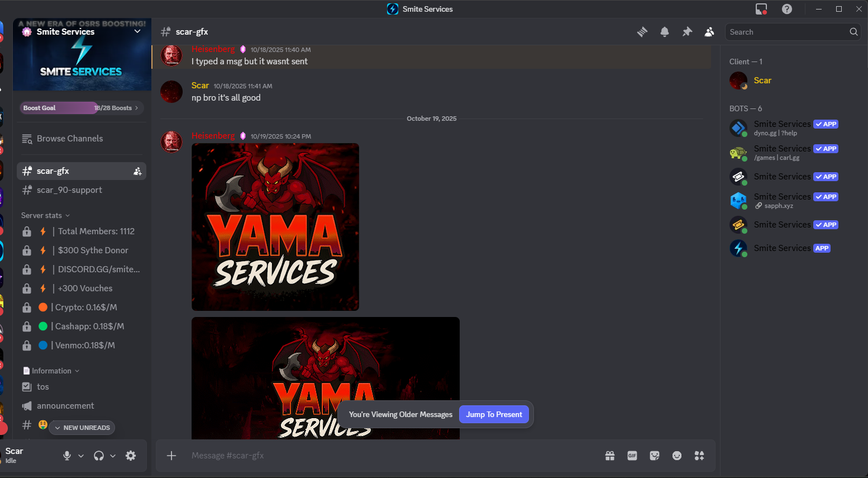Screen dimensions: 868x478
Task: Toggle the member list icon
Action: (x=709, y=32)
